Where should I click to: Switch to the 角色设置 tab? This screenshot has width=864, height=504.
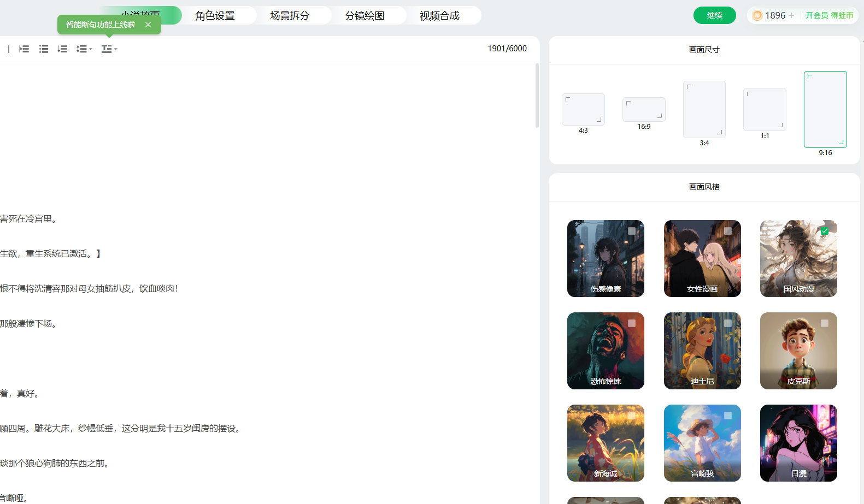pyautogui.click(x=215, y=15)
